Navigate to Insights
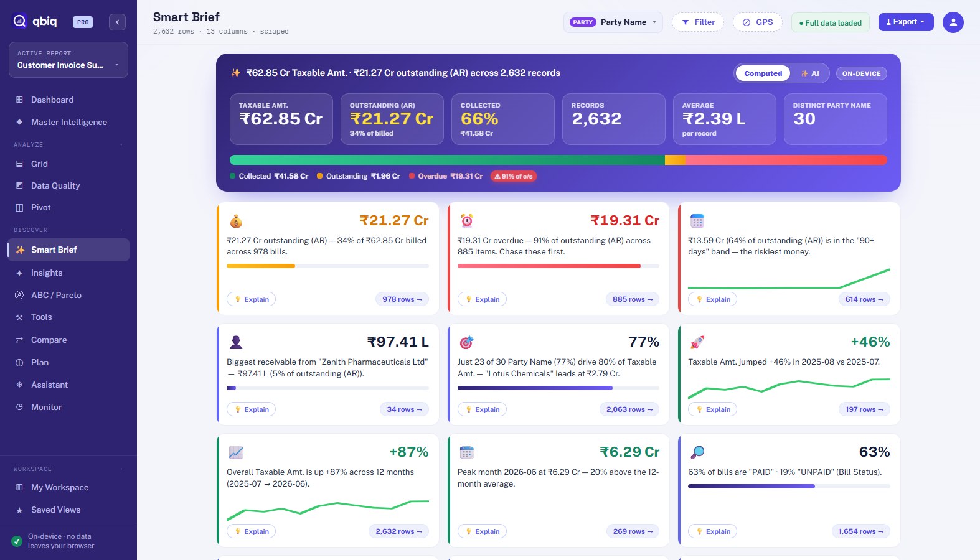 tap(68, 273)
